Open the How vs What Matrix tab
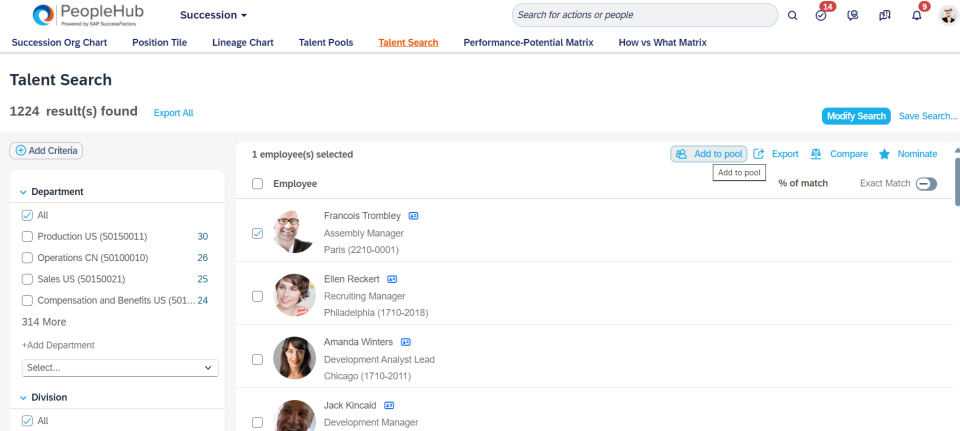Viewport: 960px width, 431px height. pyautogui.click(x=662, y=43)
